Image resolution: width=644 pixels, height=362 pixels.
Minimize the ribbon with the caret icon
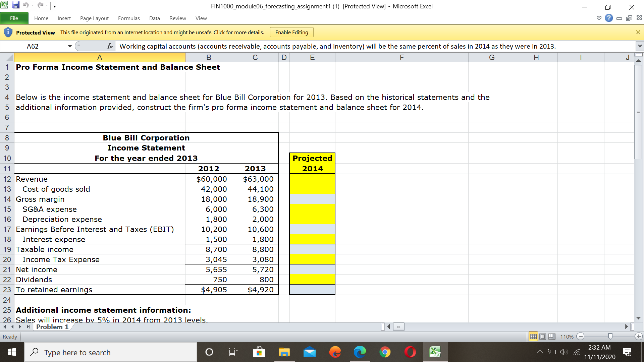pos(599,18)
